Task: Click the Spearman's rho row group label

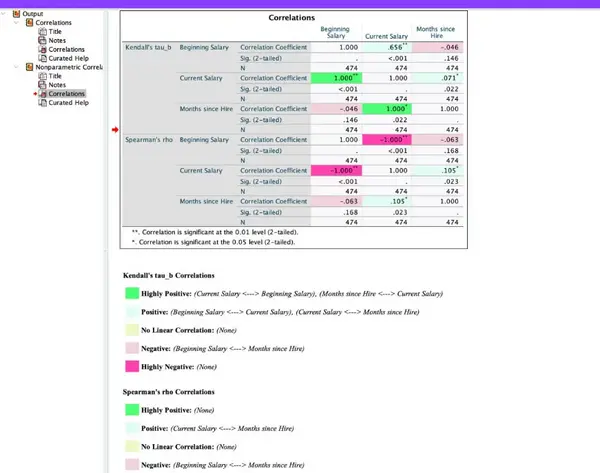Action: (x=149, y=140)
